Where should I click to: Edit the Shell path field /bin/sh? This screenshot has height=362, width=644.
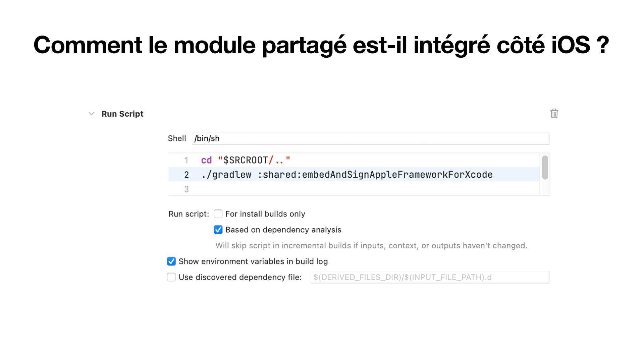[x=371, y=138]
